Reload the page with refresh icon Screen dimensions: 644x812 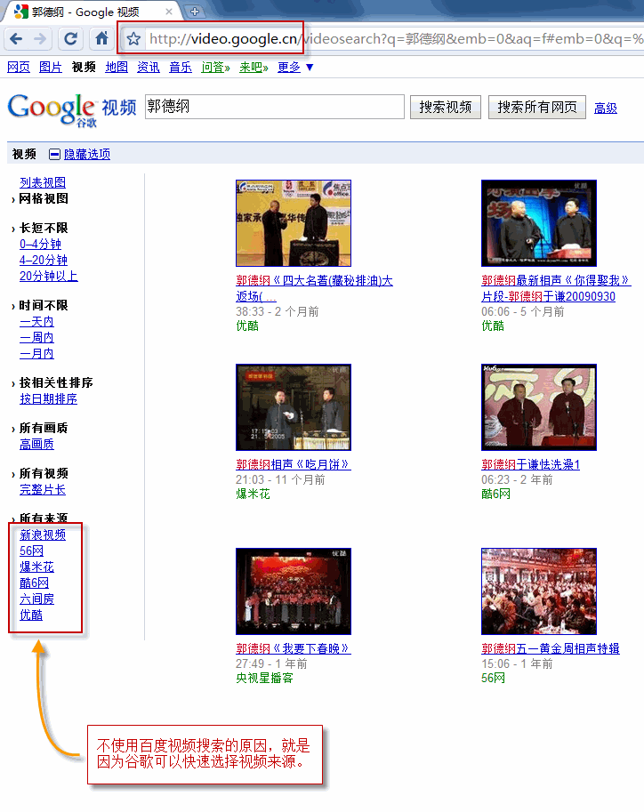(x=70, y=39)
